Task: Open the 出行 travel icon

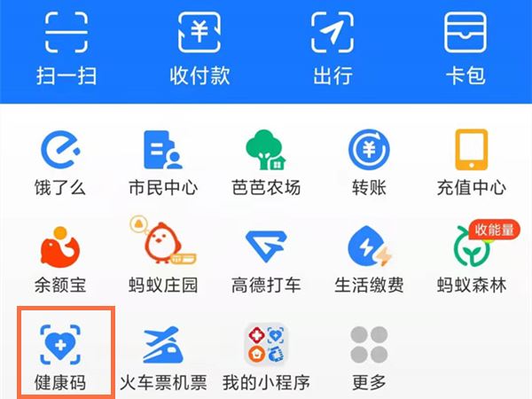Action: [332, 32]
